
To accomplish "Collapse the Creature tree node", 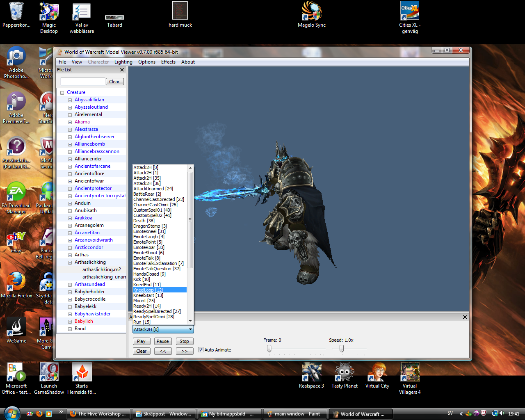I will [x=62, y=93].
